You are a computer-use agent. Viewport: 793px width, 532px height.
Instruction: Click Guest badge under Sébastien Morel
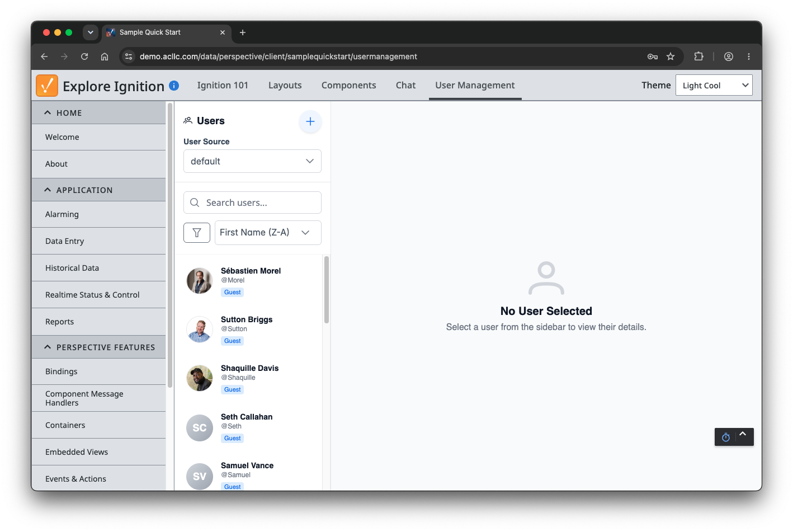(x=233, y=293)
